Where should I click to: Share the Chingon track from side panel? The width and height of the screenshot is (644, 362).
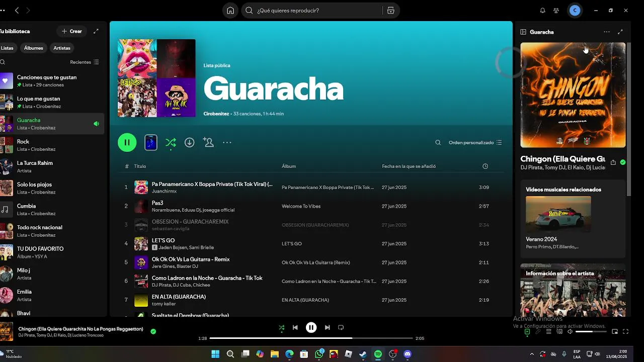pyautogui.click(x=613, y=162)
